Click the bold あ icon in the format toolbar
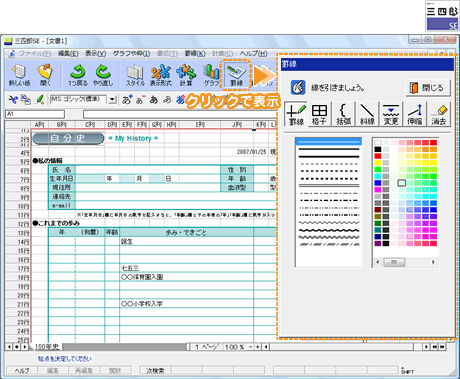The height and width of the screenshot is (379, 460). pyautogui.click(x=153, y=99)
